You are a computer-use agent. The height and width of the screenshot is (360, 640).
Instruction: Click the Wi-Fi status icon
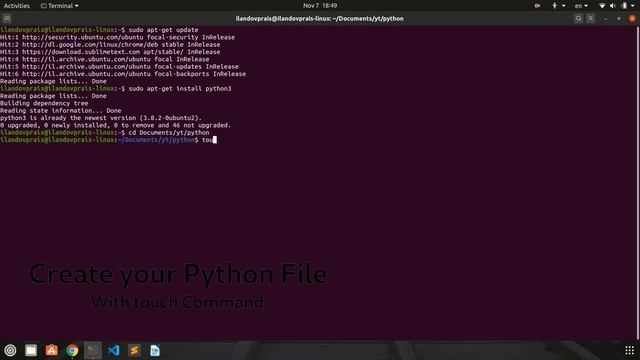(602, 6)
